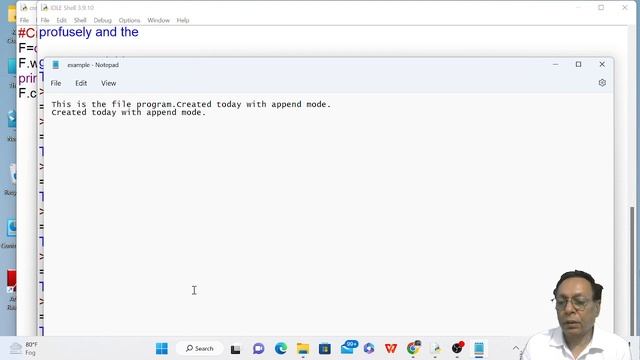Open IDLE Shell's Options menu
Viewport: 640px width, 360px height.
pyautogui.click(x=129, y=20)
